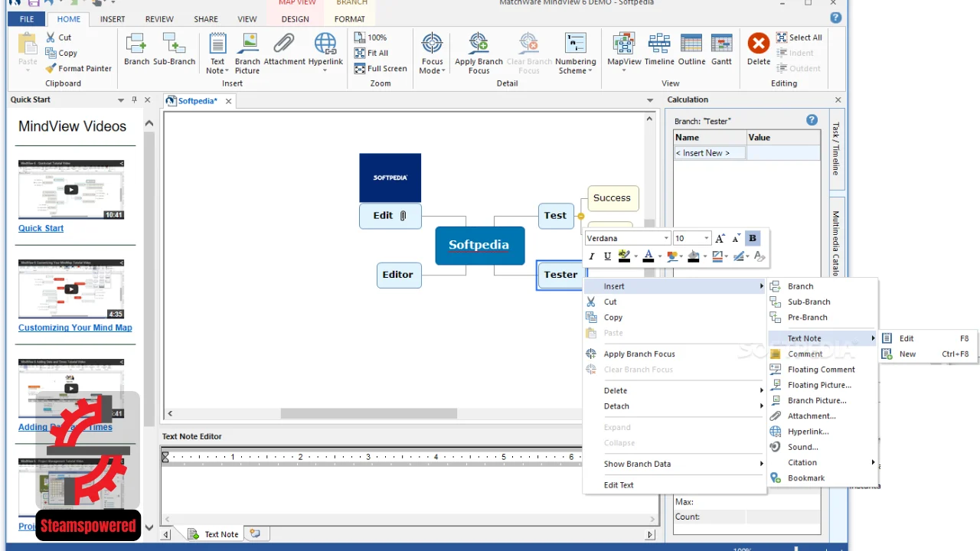Select Bookmark in the Insert submenu
This screenshot has width=980, height=551.
[x=823, y=478]
